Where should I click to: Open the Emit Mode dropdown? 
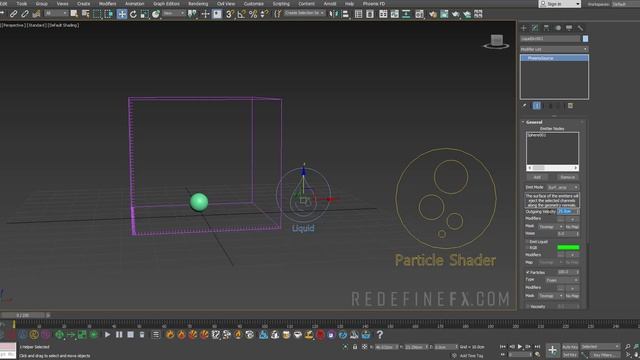click(562, 187)
